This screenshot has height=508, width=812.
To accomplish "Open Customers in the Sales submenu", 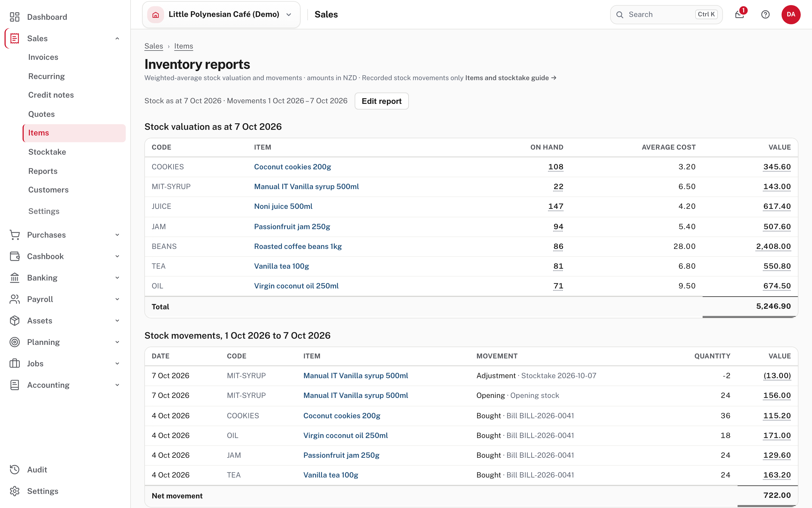I will click(x=48, y=190).
